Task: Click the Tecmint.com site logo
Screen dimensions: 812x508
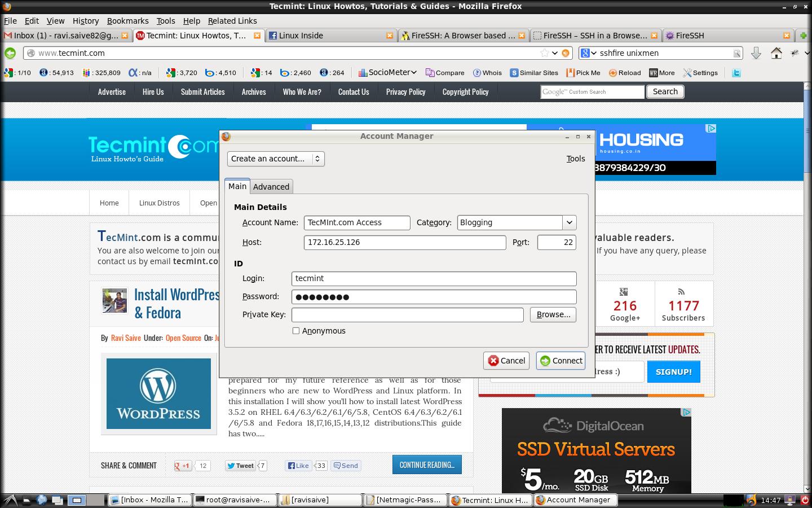Action: pos(153,148)
